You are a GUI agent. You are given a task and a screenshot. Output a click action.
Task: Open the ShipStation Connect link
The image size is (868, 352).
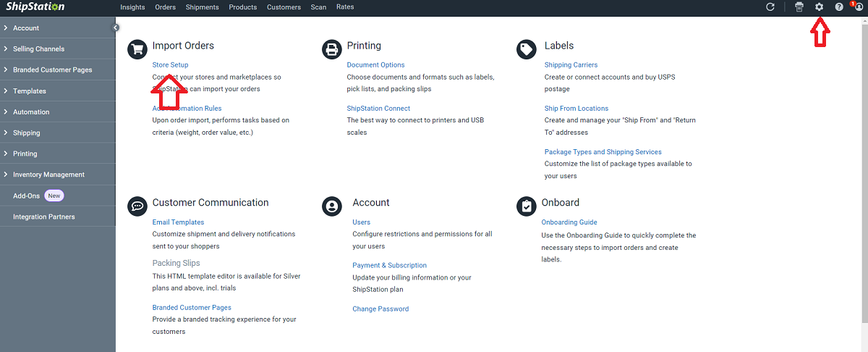(378, 109)
